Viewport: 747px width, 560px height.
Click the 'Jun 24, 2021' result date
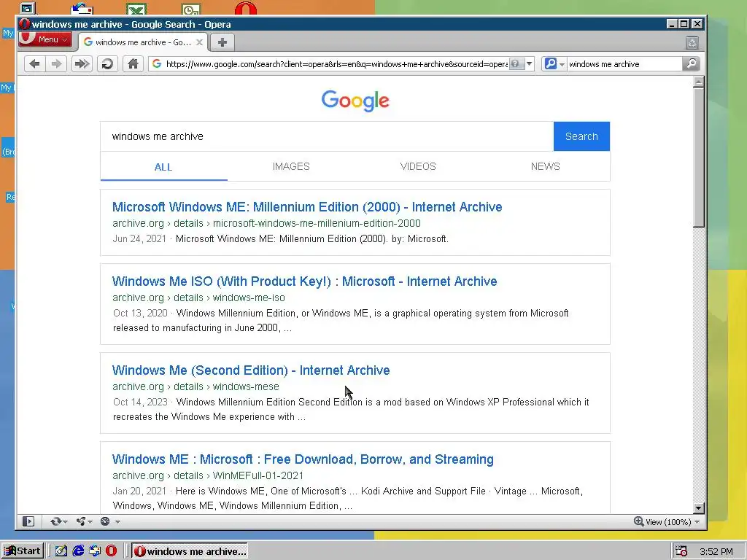[x=139, y=238]
